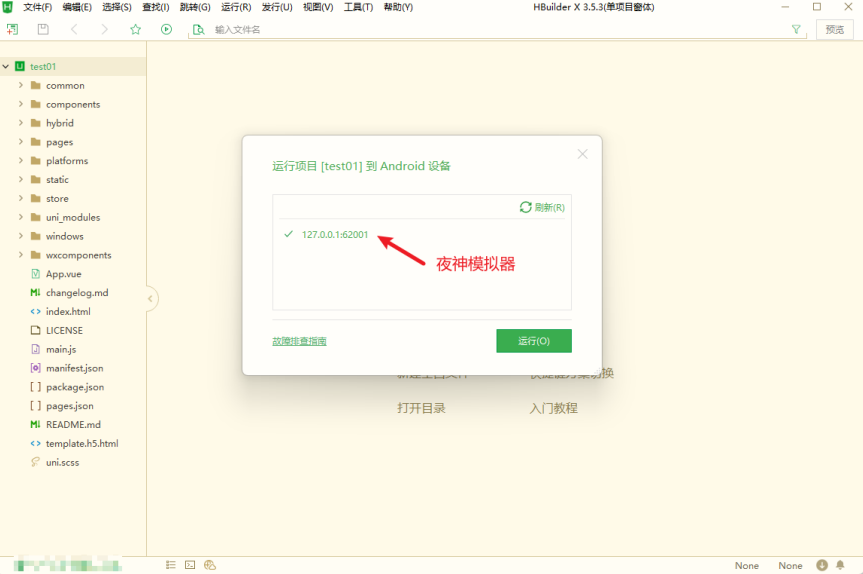This screenshot has width=863, height=574.
Task: Click the filter funnel icon
Action: point(796,29)
